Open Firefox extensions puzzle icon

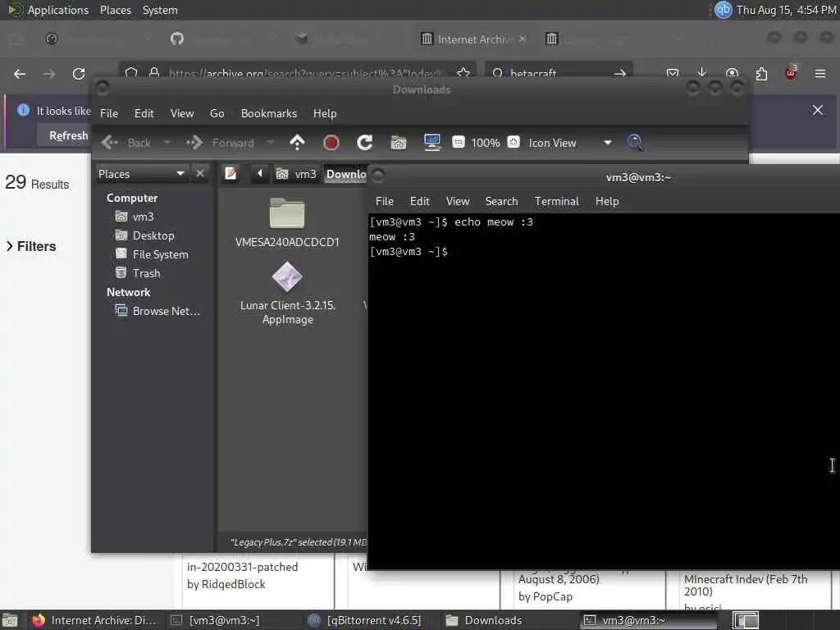point(761,74)
